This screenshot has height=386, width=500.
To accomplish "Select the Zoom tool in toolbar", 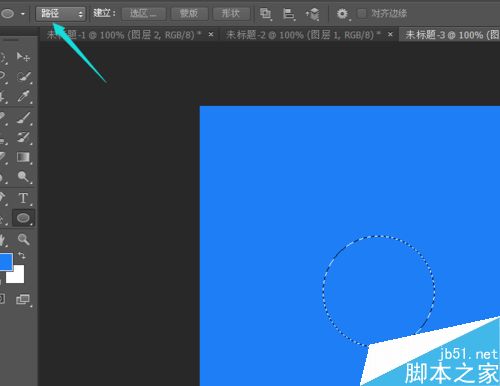I will (23, 239).
